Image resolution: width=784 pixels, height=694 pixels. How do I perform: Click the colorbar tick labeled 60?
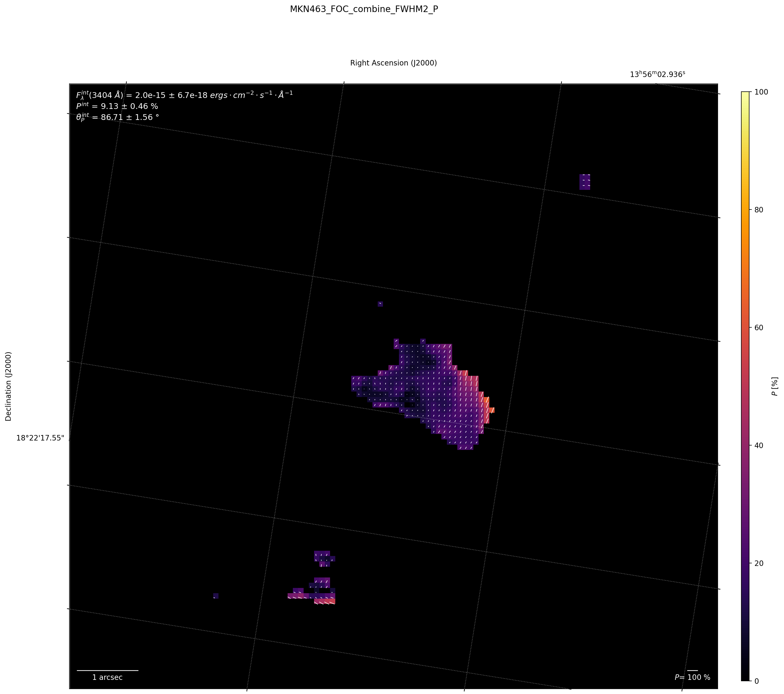[x=759, y=327]
